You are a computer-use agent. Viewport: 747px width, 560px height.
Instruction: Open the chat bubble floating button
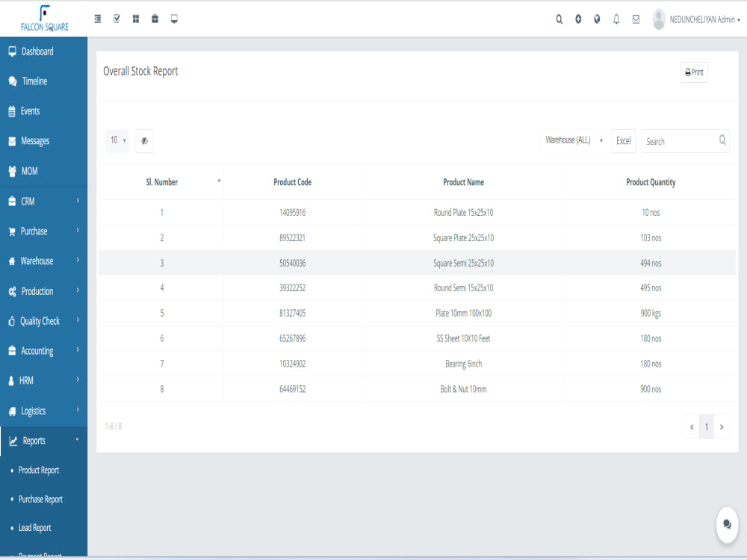(x=727, y=524)
